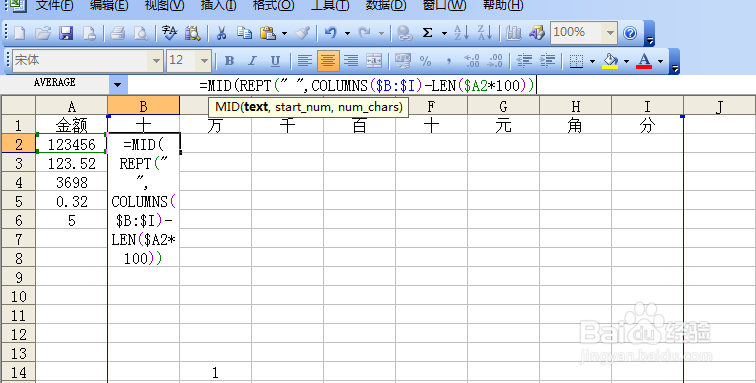Run the Spelling check icon

[169, 33]
